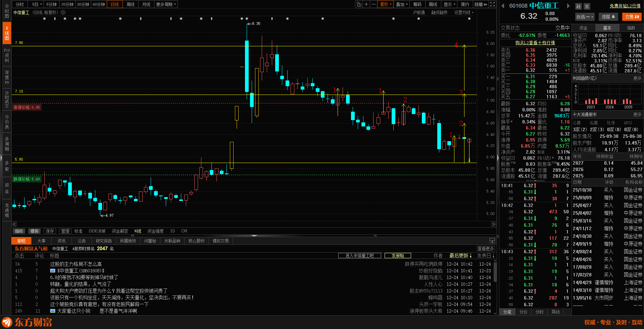Switch to 30分钟 chart period
Viewport: 644px width, 329px height.
pos(83,4)
